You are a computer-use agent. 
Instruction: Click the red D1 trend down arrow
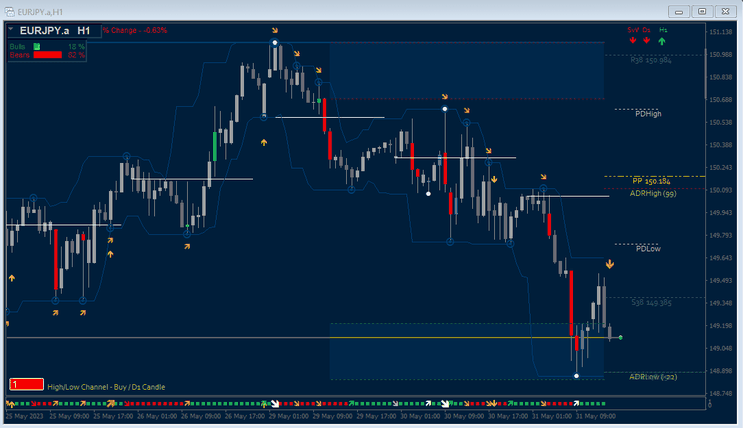[646, 41]
